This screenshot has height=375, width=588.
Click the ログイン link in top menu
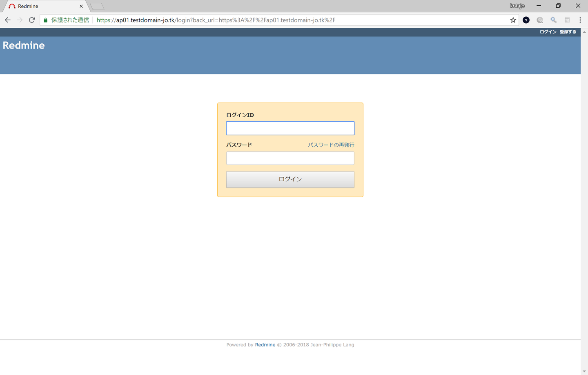(548, 32)
